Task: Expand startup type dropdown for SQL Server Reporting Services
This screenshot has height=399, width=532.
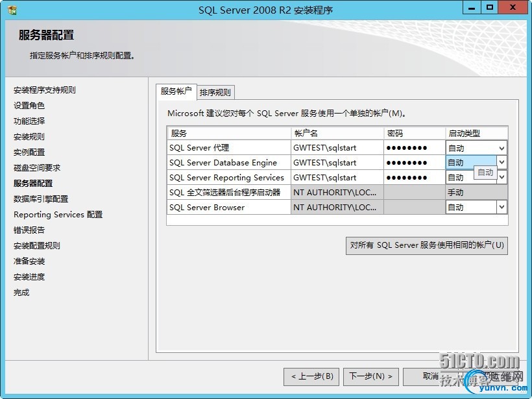Action: coord(502,178)
